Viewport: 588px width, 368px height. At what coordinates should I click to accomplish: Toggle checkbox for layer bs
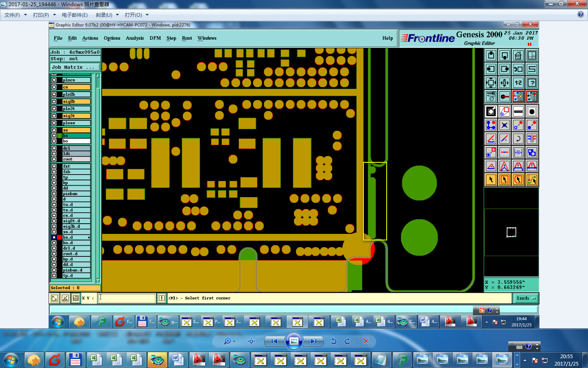[54, 135]
